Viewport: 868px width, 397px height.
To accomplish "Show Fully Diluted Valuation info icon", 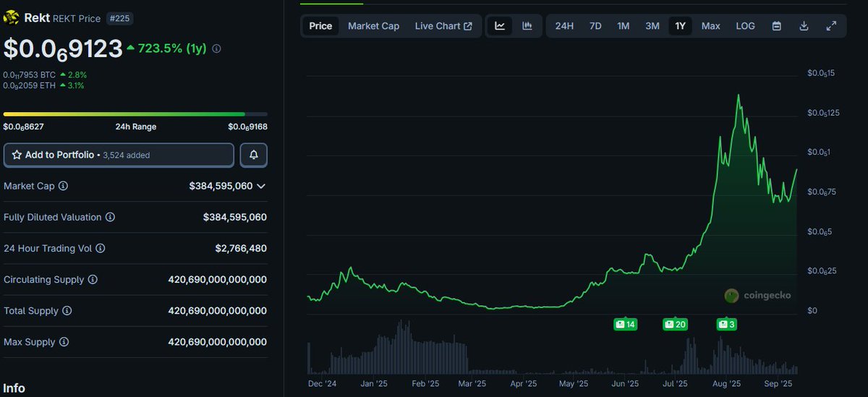I will pos(109,217).
